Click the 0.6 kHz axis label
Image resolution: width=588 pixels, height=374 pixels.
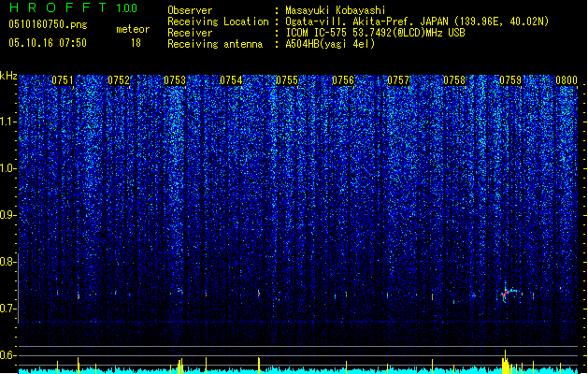click(8, 355)
